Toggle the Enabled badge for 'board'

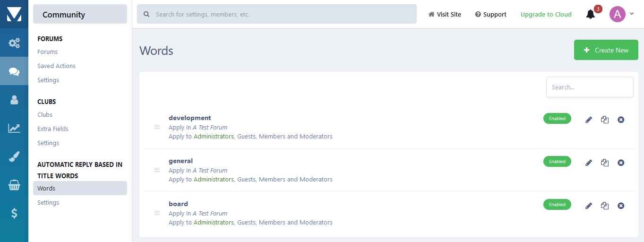tap(557, 205)
